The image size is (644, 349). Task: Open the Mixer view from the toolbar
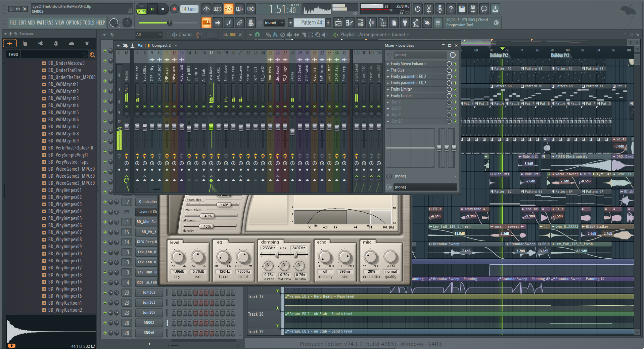point(371,23)
